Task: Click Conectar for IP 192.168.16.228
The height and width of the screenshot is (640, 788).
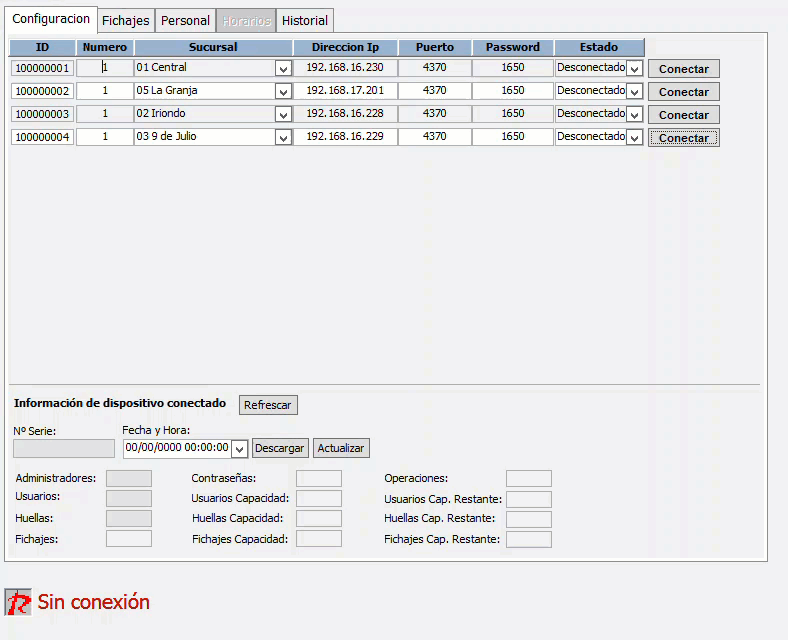Action: click(683, 115)
